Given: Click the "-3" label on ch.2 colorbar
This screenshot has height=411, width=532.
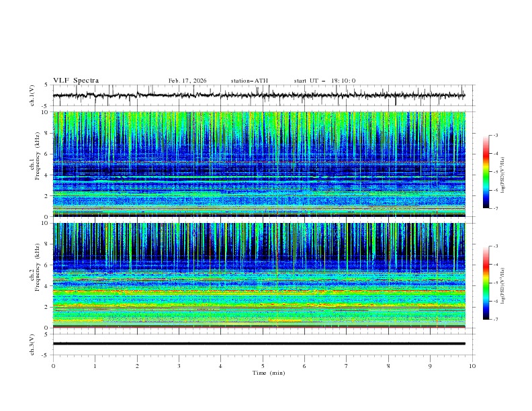Looking at the screenshot, I should tap(496, 246).
